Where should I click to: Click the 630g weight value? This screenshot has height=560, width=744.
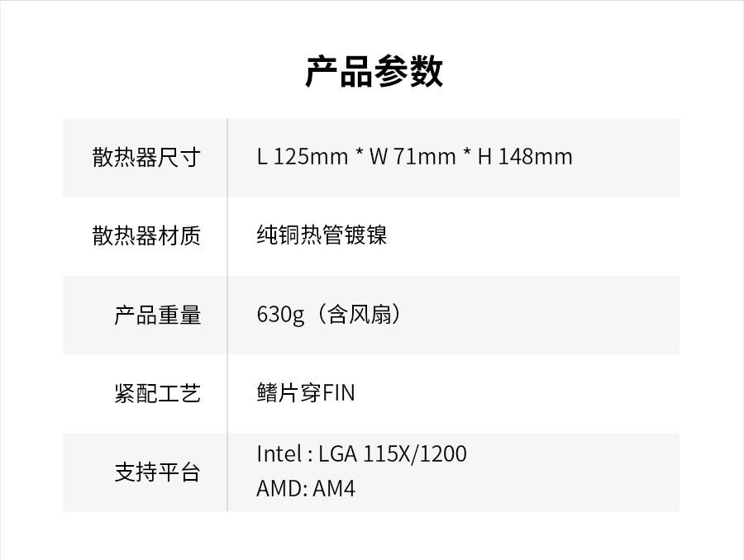point(280,315)
